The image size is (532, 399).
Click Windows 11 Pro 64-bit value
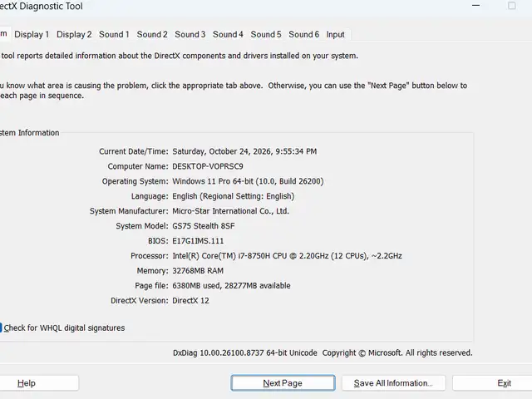click(x=248, y=181)
